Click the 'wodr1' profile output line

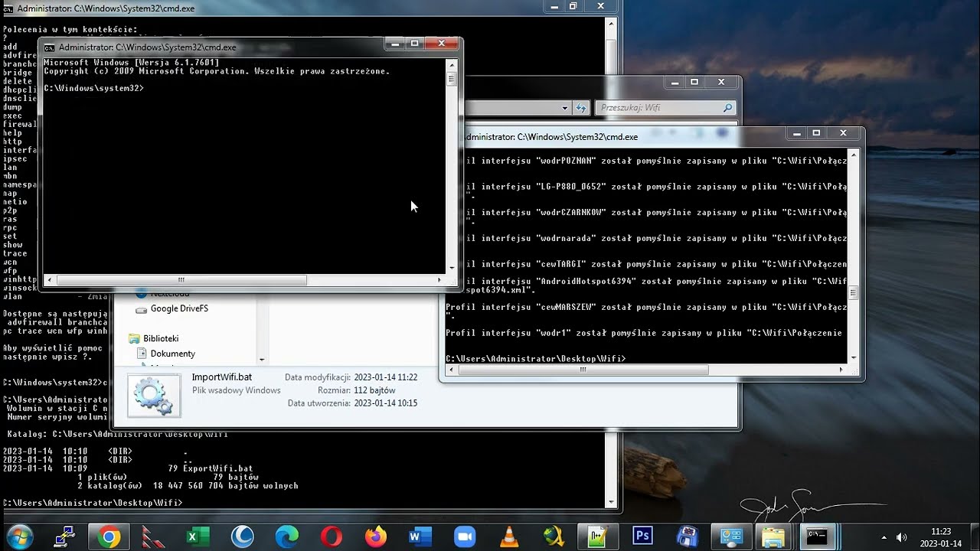(x=644, y=333)
